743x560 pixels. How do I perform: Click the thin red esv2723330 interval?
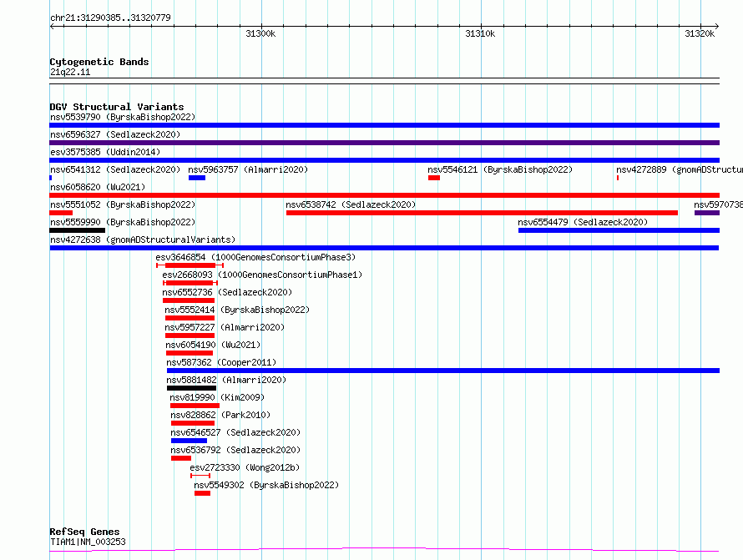click(200, 476)
